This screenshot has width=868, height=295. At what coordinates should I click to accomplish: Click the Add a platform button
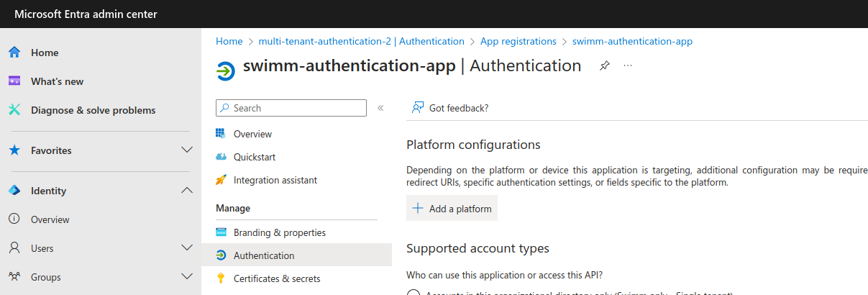point(452,209)
